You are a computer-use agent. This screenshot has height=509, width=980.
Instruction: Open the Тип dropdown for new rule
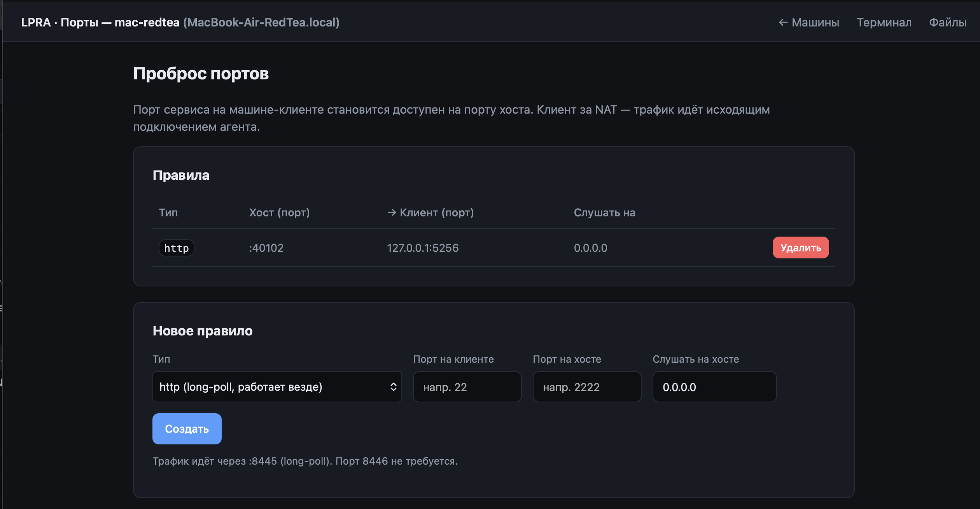coord(277,387)
